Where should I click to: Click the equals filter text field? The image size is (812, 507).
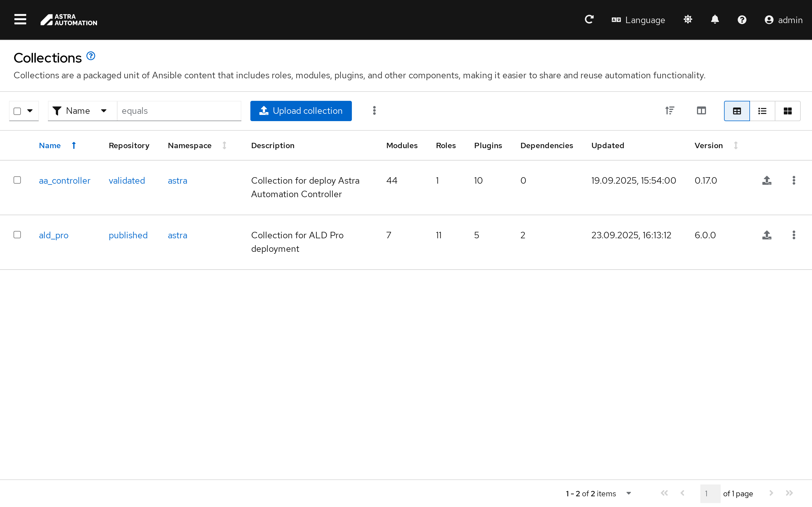179,111
